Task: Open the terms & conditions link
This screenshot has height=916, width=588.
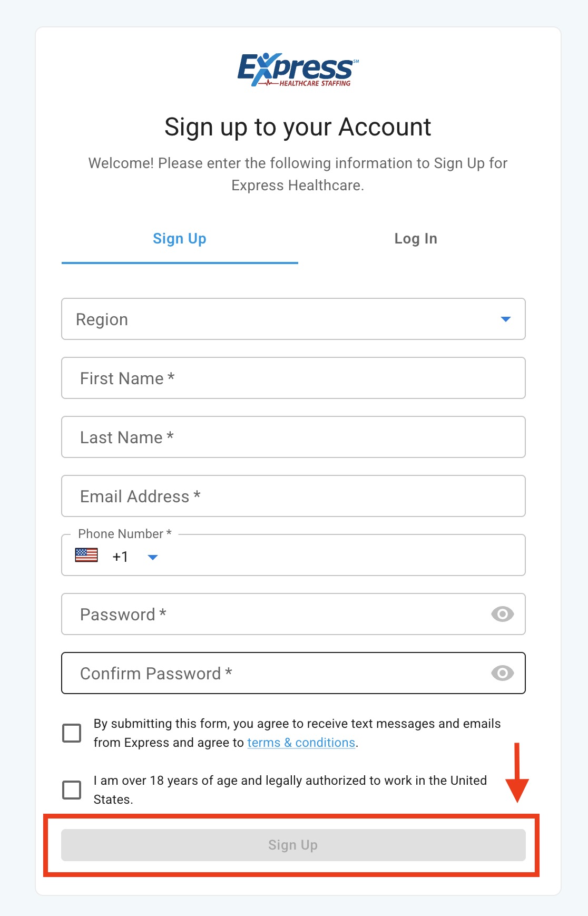Action: click(x=301, y=743)
